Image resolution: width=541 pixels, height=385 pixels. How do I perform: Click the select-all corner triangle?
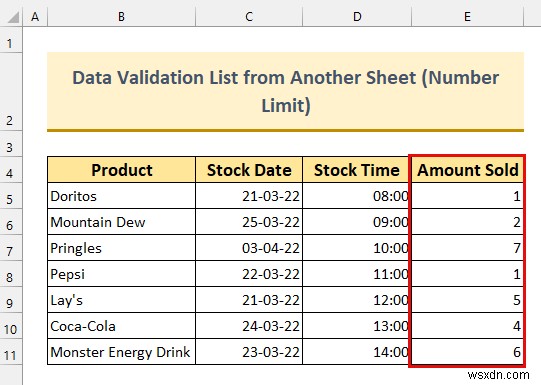pyautogui.click(x=12, y=17)
